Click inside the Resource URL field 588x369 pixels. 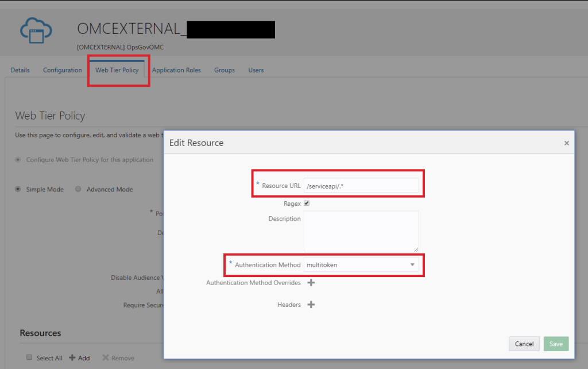click(x=362, y=185)
